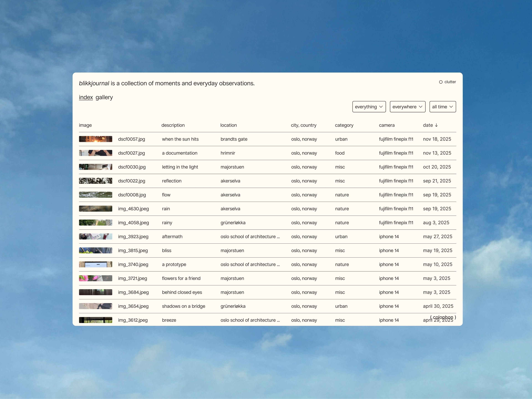
Task: Switch to the gallery view
Action: pos(104,97)
